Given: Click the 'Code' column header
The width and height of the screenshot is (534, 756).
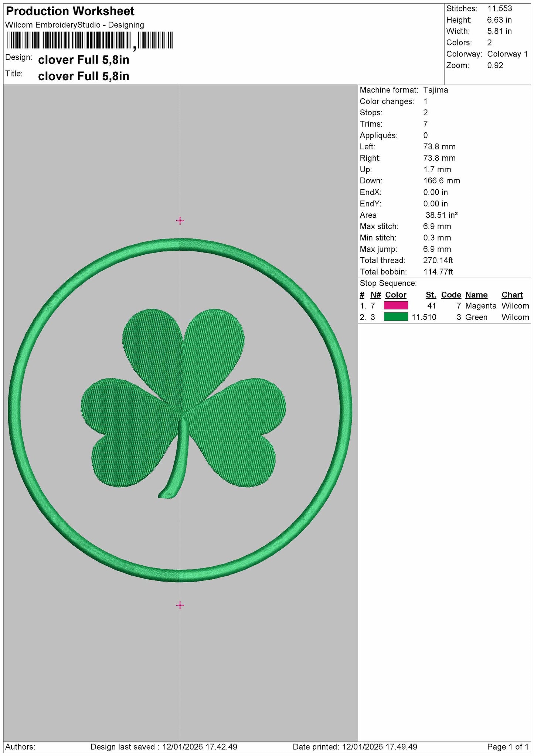Looking at the screenshot, I should click(451, 295).
